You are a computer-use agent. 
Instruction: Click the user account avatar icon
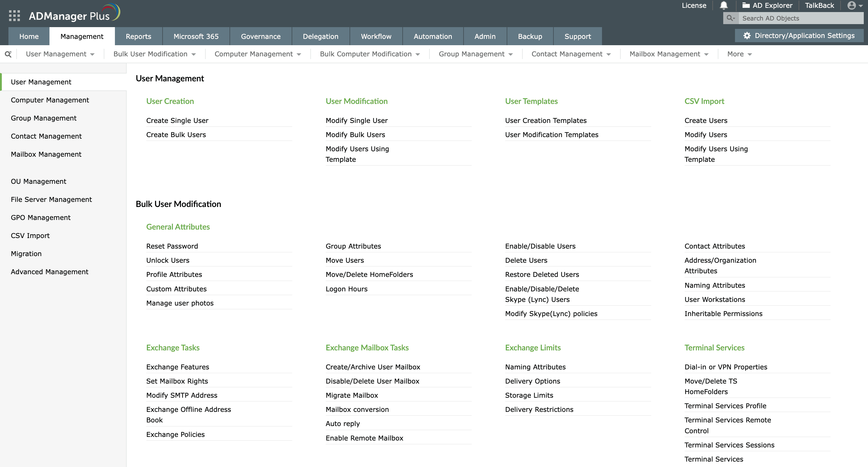(851, 5)
